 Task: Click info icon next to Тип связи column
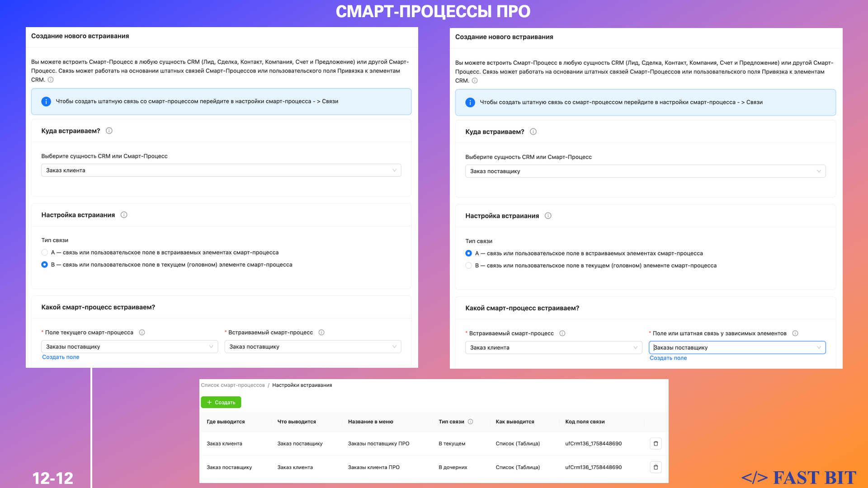(470, 422)
